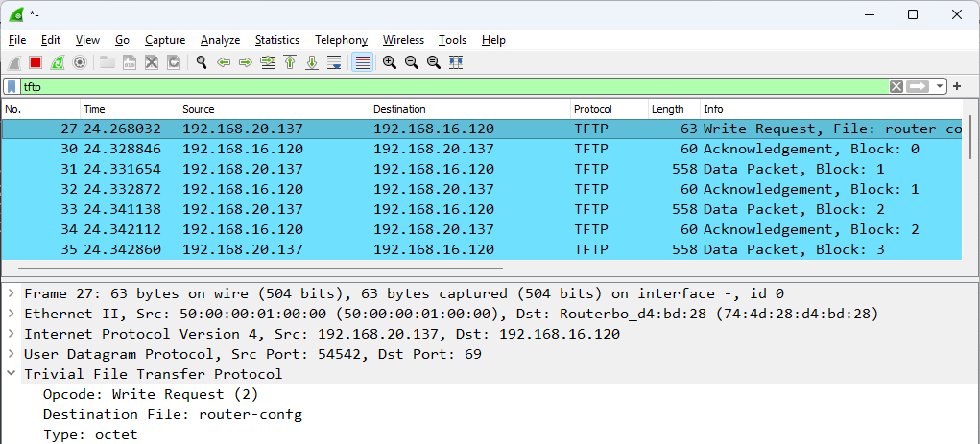The image size is (980, 444).
Task: Select Destination File: router-confg field
Action: [173, 414]
